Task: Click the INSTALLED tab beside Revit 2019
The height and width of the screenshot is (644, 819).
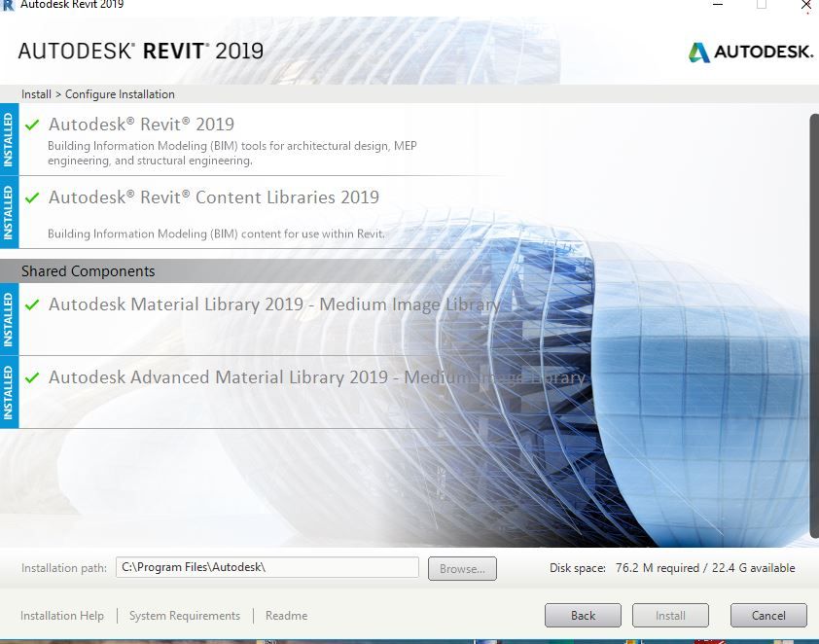Action: click(9, 139)
